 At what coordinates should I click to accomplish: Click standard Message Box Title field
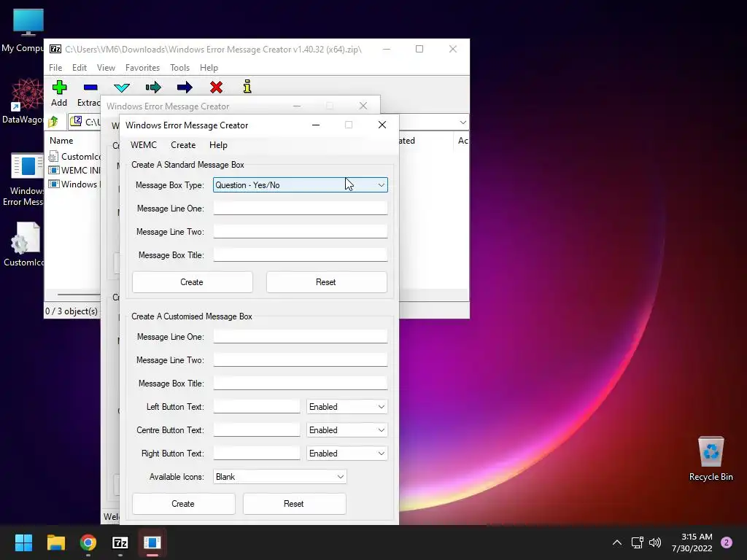point(300,254)
